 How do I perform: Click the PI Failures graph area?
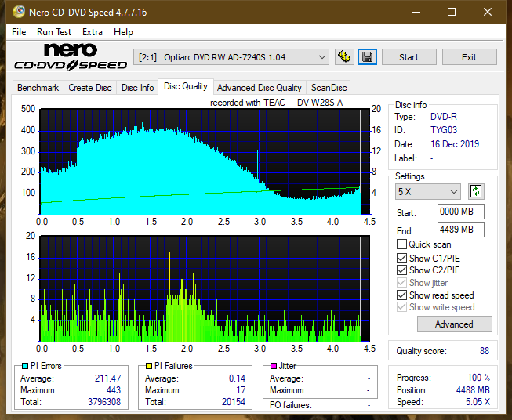[205, 289]
